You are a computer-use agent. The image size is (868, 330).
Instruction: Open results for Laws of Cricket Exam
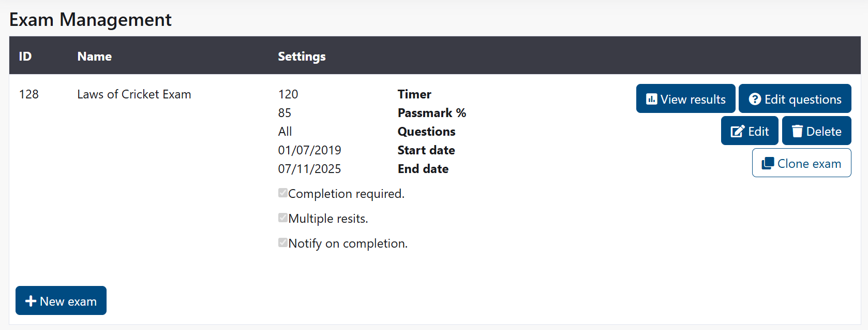(685, 98)
